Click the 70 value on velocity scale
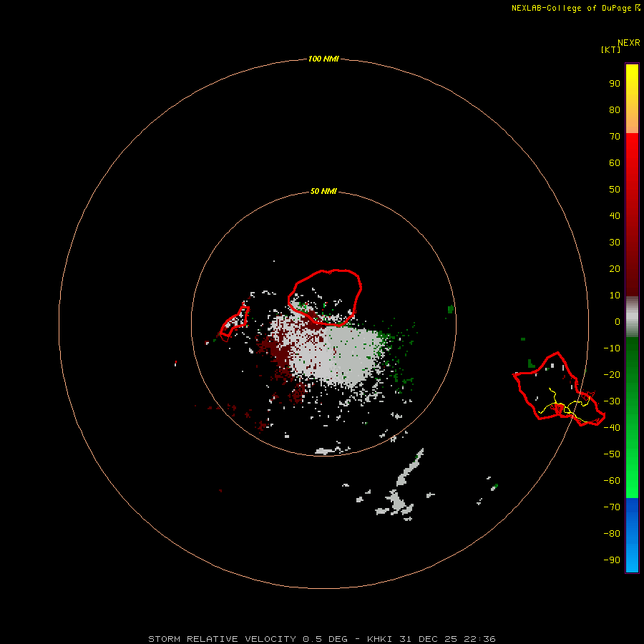Screen dimensions: 644x644 [x=615, y=137]
